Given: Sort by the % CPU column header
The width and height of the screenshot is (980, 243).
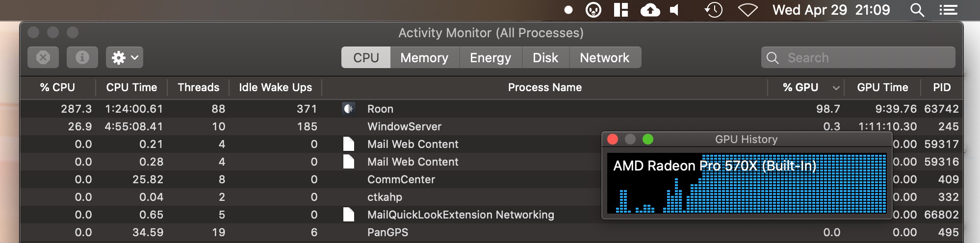Looking at the screenshot, I should (57, 88).
